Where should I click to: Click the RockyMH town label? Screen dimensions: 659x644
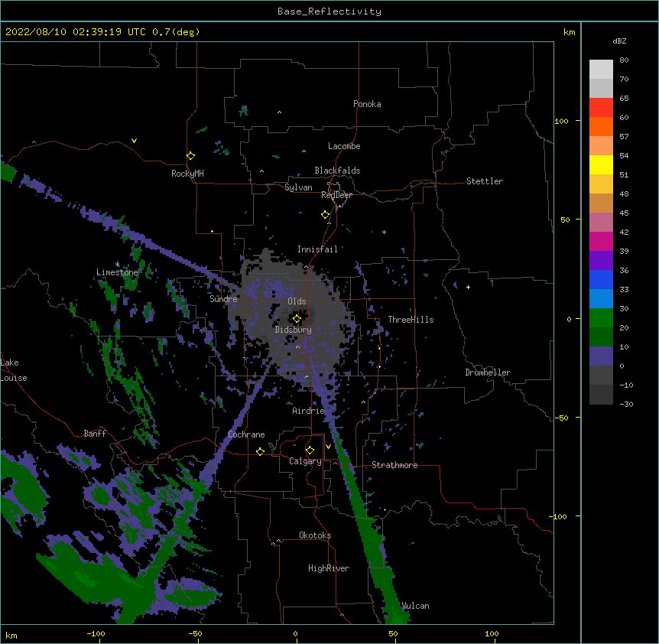click(187, 174)
